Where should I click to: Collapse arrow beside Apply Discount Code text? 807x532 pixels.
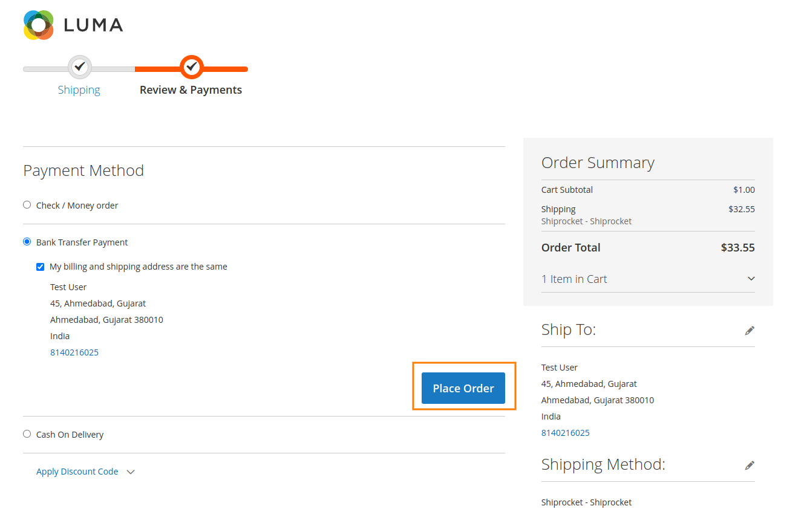pyautogui.click(x=131, y=472)
